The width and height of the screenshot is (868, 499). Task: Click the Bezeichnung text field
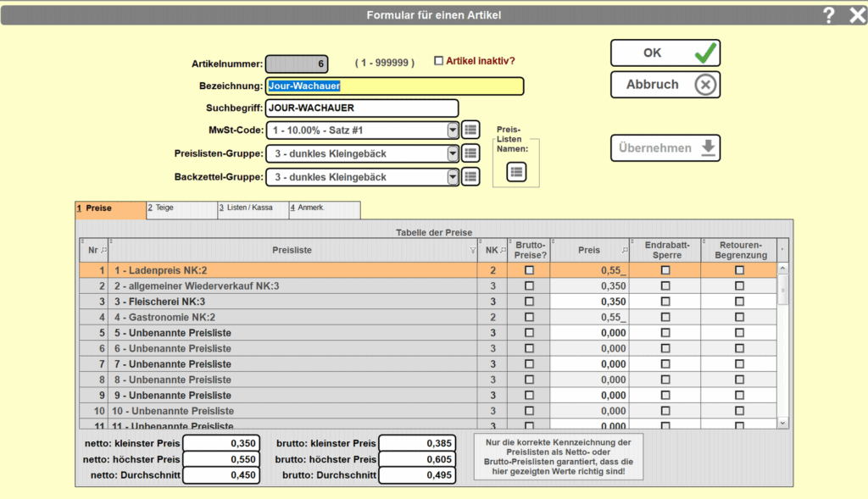(x=395, y=86)
